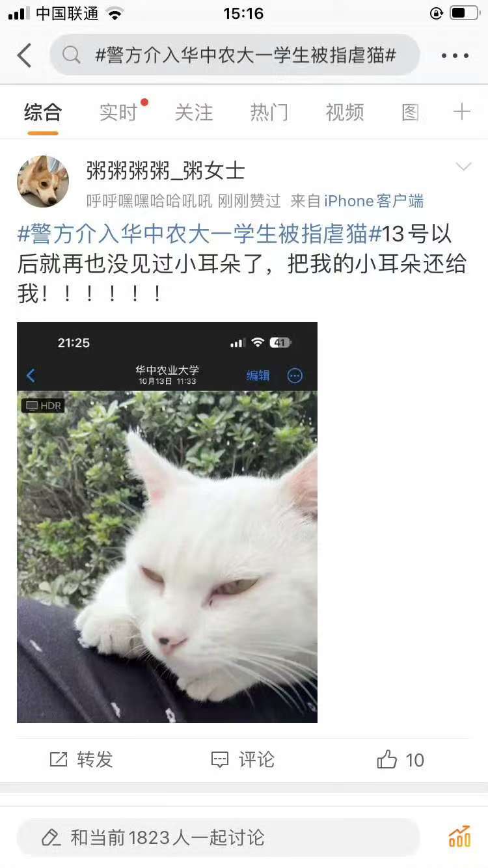Switch to the 实时 tab
488x868 pixels.
point(118,113)
